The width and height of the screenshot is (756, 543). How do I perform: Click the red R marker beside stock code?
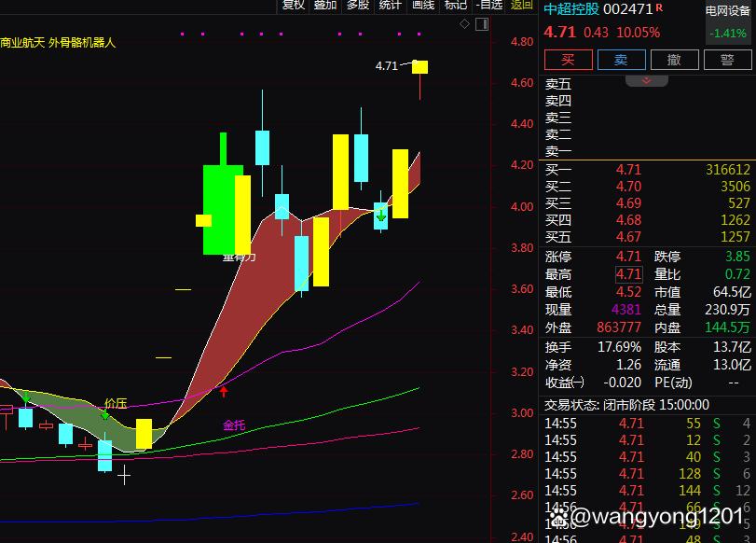(x=660, y=8)
